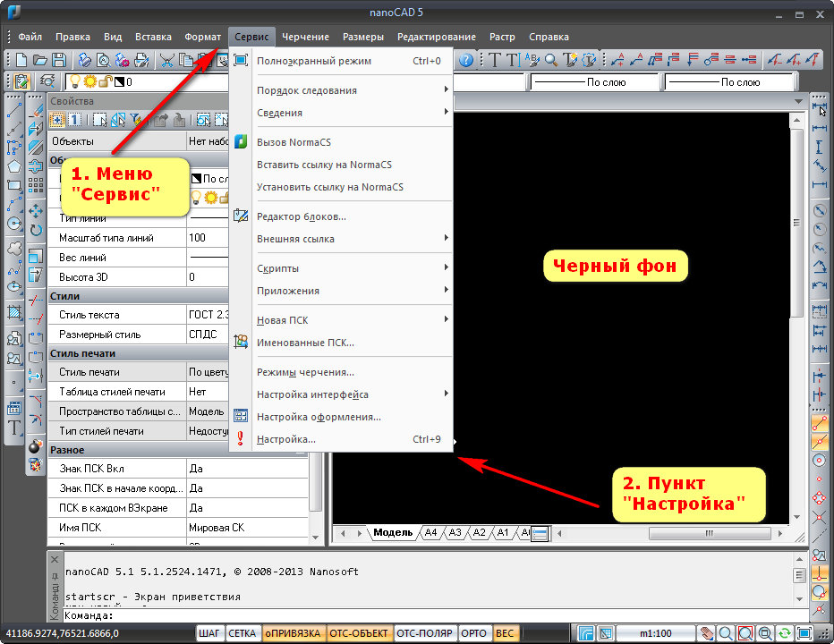Expand Скрипты submenu
834x644 pixels.
click(353, 268)
